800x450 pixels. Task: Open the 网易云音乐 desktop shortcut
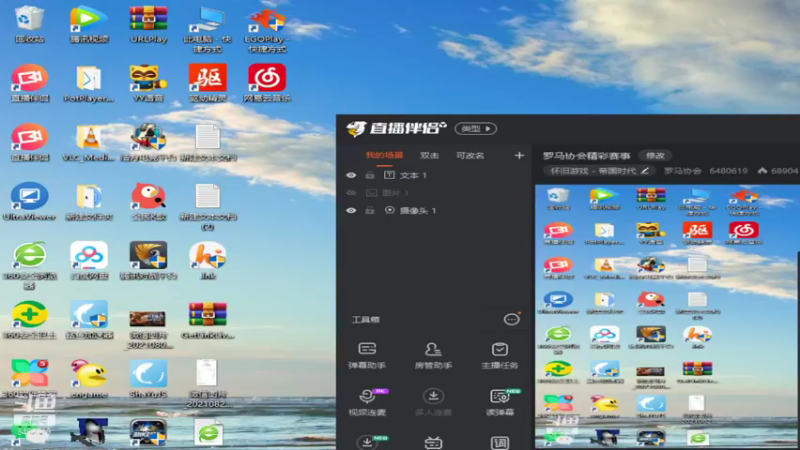pyautogui.click(x=267, y=83)
